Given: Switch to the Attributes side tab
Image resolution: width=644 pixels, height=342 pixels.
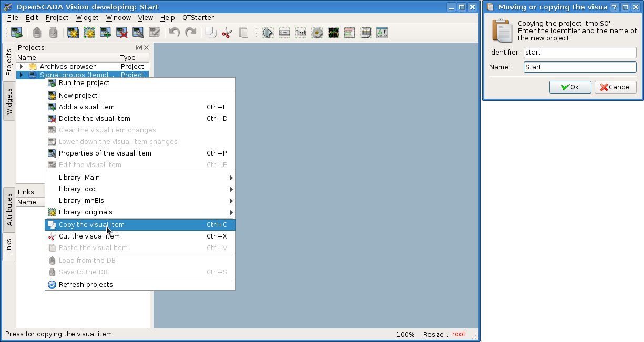Looking at the screenshot, I should point(9,210).
